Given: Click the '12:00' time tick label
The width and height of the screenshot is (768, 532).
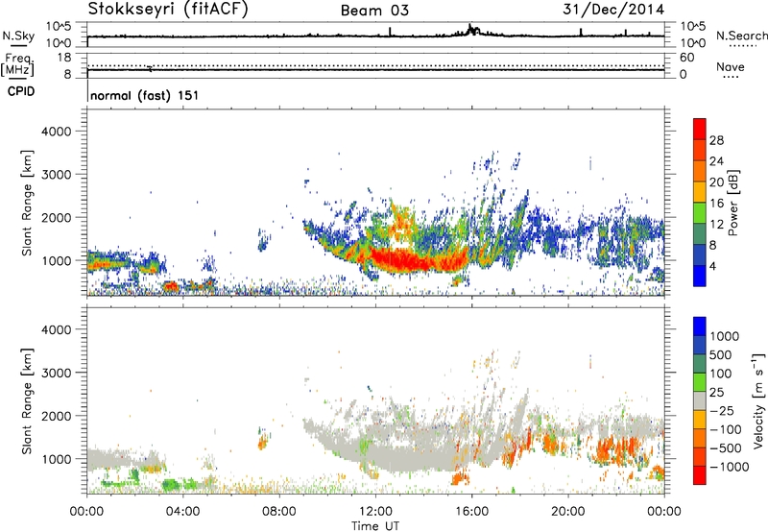Looking at the screenshot, I should [x=375, y=512].
